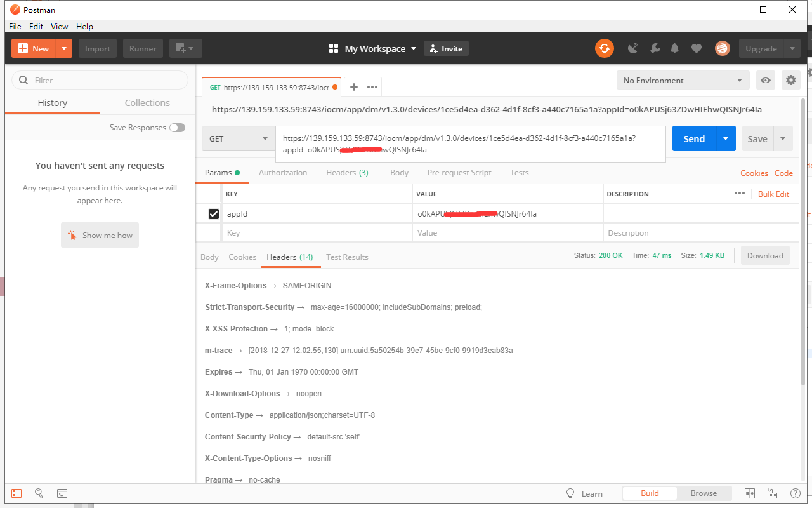Click the Filter search field
812x508 pixels.
point(100,80)
